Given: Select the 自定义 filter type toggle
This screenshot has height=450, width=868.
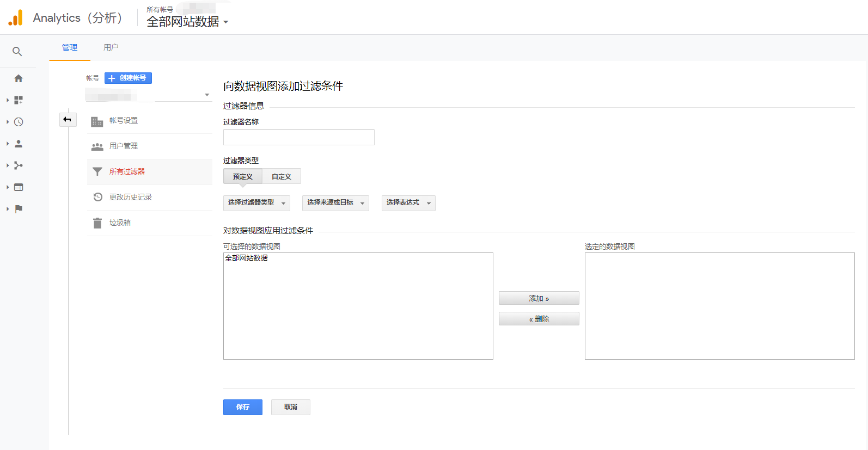Looking at the screenshot, I should click(282, 176).
